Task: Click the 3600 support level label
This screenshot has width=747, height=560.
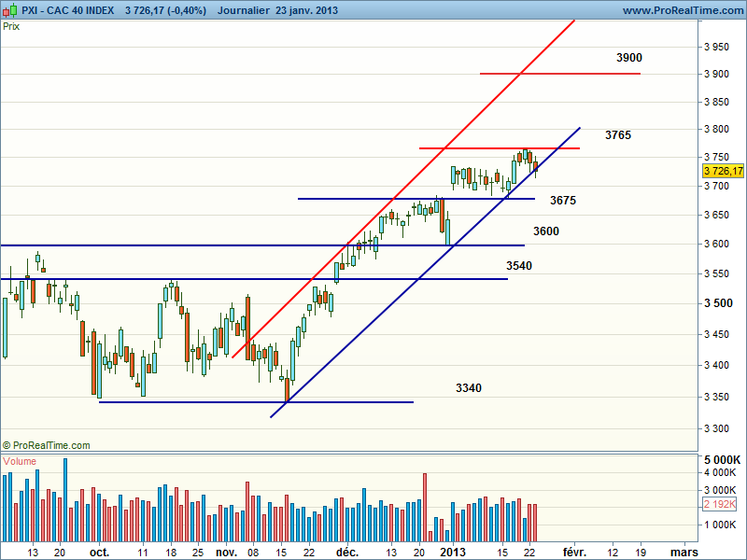Action: pyautogui.click(x=545, y=231)
